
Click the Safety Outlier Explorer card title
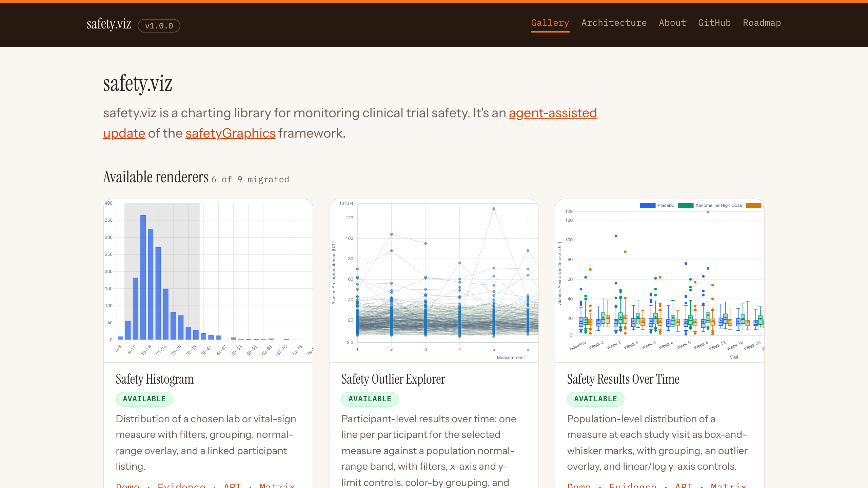(x=393, y=379)
